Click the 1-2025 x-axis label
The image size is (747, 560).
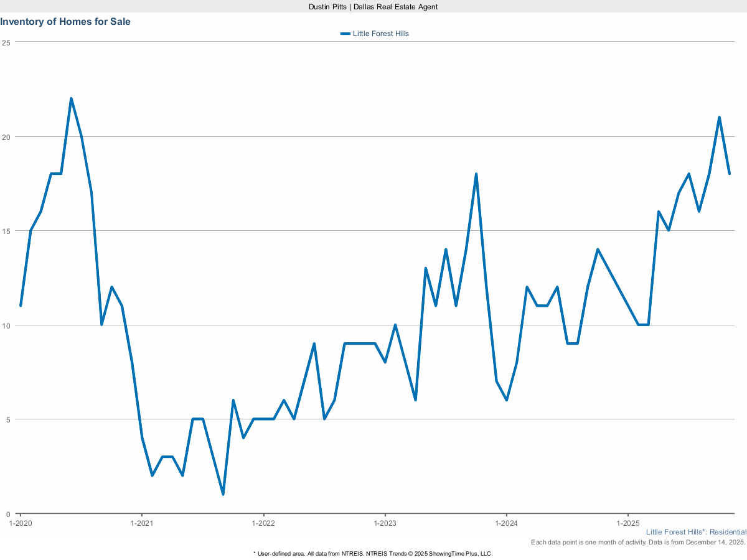627,523
